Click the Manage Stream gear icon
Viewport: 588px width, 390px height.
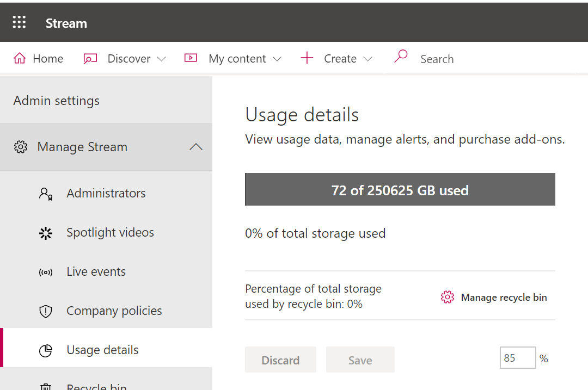click(x=21, y=147)
